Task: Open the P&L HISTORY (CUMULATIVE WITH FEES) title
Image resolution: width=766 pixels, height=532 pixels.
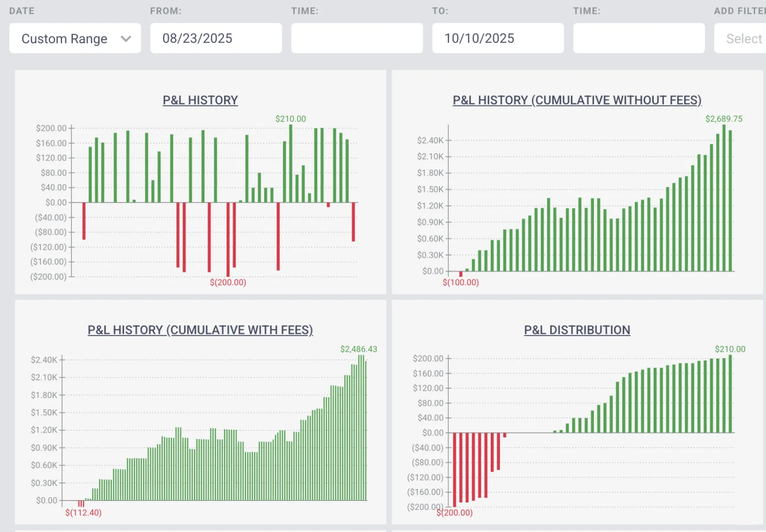Action: click(200, 330)
